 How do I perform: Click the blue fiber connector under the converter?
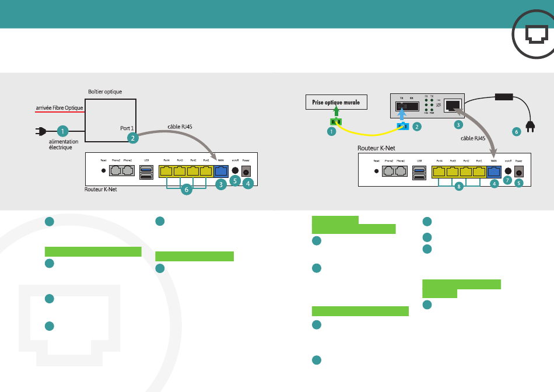click(x=403, y=126)
